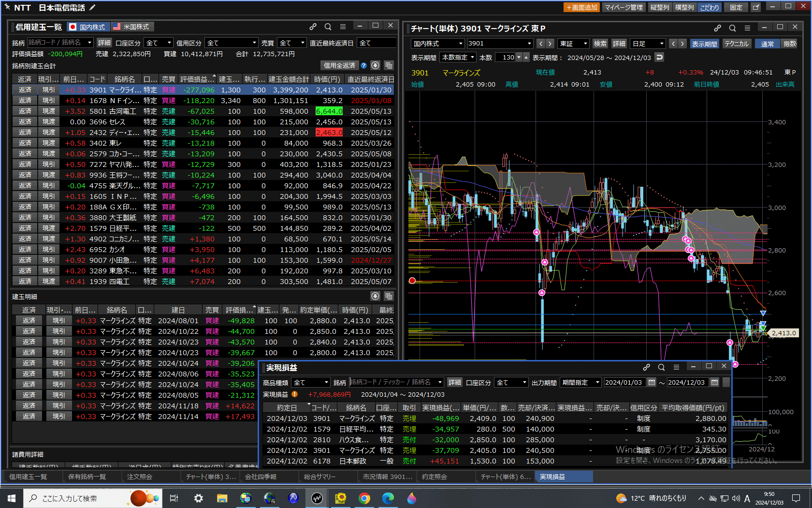Viewport: 812px width, 508px height.
Task: Toggle テクニカル button in chart toolbar
Action: [737, 44]
